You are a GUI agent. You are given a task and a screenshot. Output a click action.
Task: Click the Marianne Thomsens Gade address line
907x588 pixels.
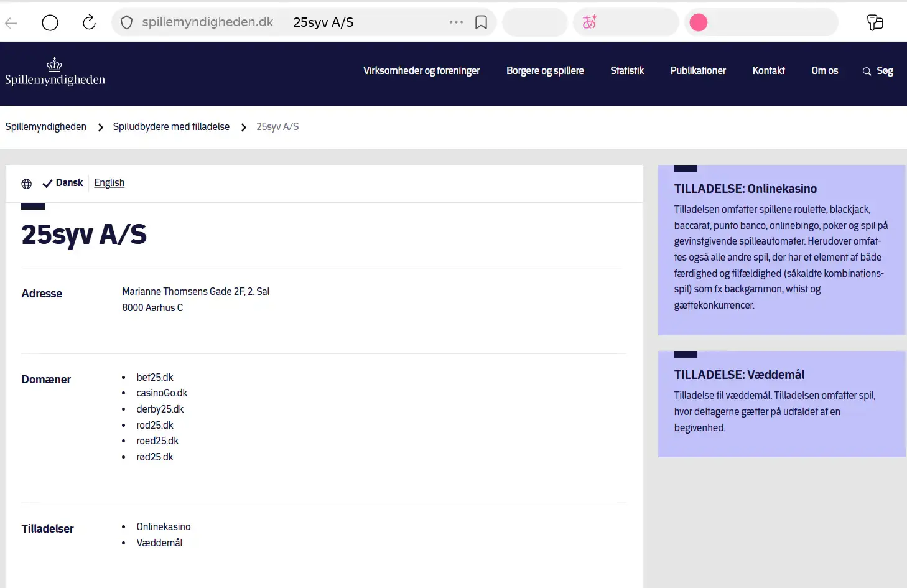click(x=196, y=292)
